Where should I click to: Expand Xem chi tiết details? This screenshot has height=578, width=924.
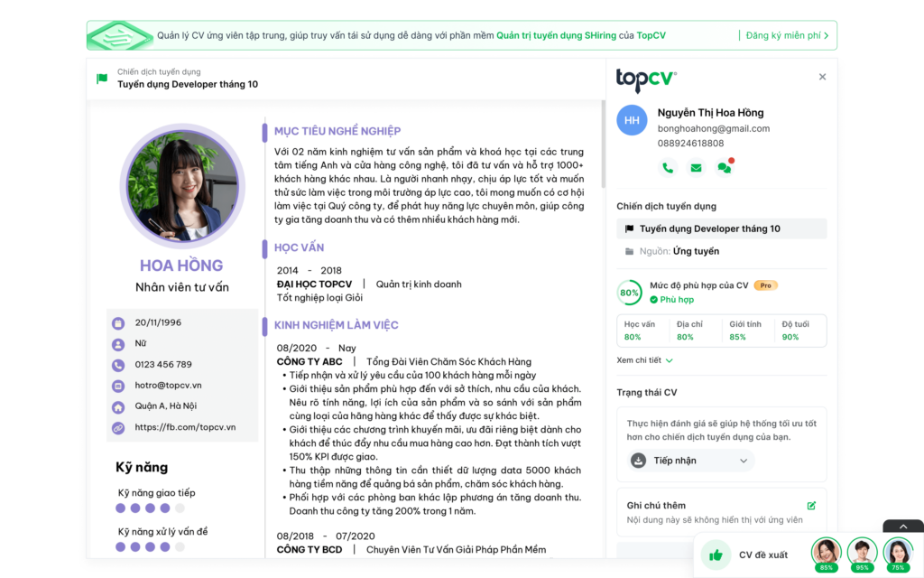click(x=644, y=360)
